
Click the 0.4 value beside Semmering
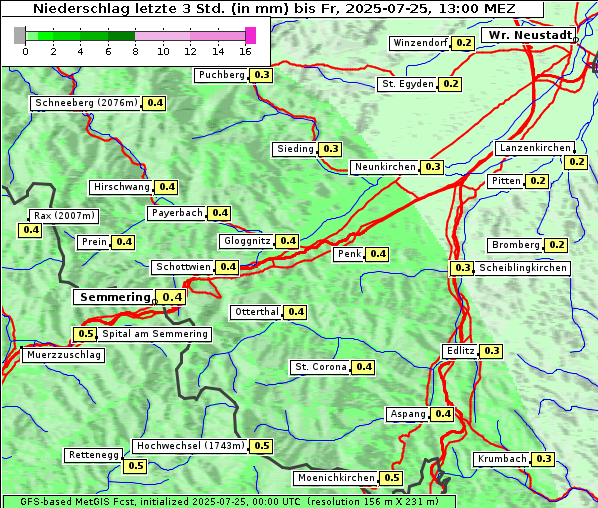click(x=172, y=297)
